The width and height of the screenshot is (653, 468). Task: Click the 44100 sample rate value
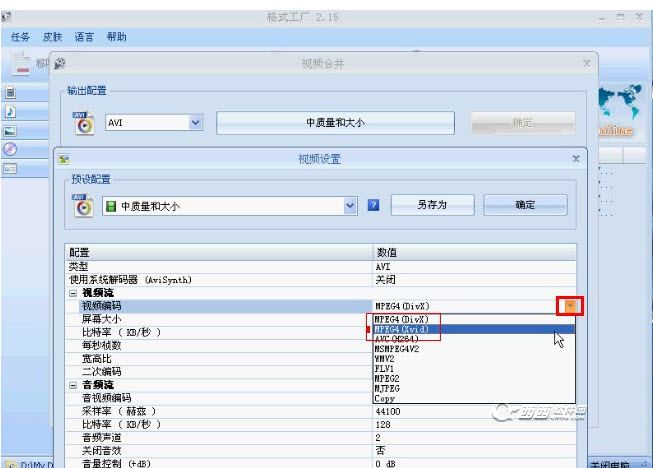[x=388, y=411]
